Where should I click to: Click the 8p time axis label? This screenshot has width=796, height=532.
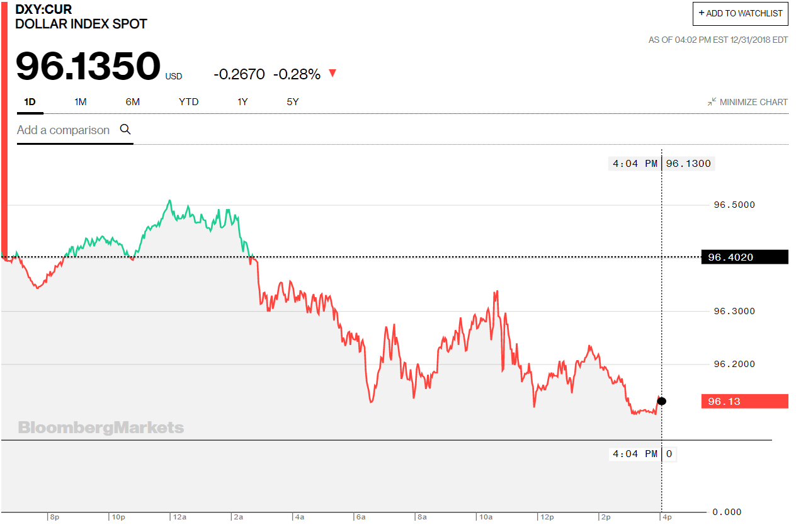click(54, 517)
